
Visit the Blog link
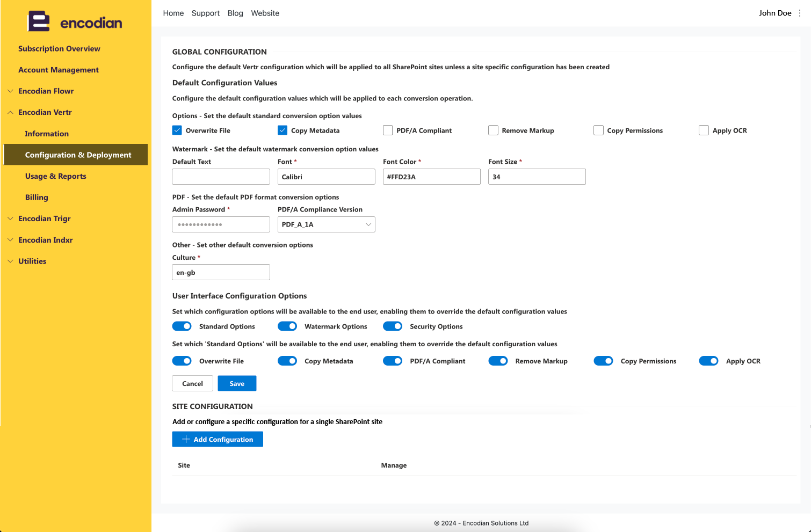coord(235,13)
